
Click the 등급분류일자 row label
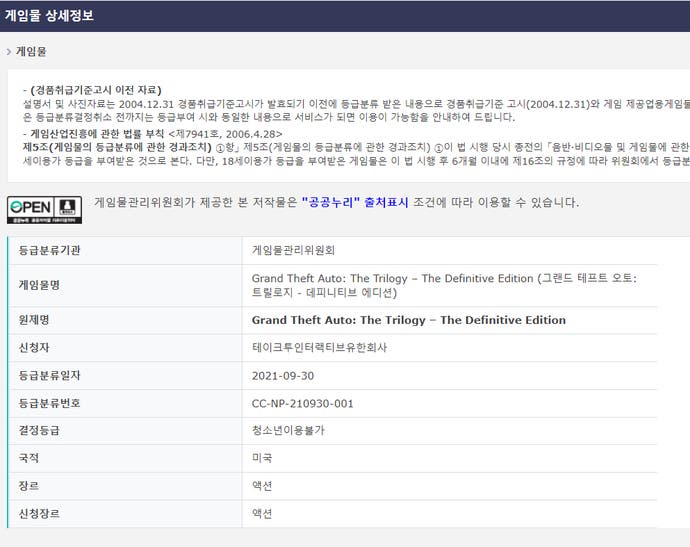pos(49,375)
